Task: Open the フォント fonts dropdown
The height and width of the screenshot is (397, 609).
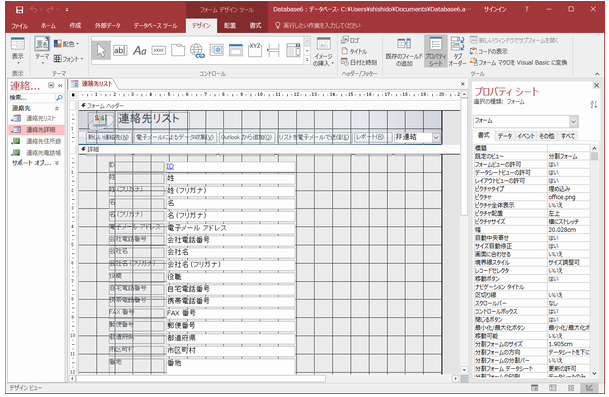Action: (x=68, y=59)
